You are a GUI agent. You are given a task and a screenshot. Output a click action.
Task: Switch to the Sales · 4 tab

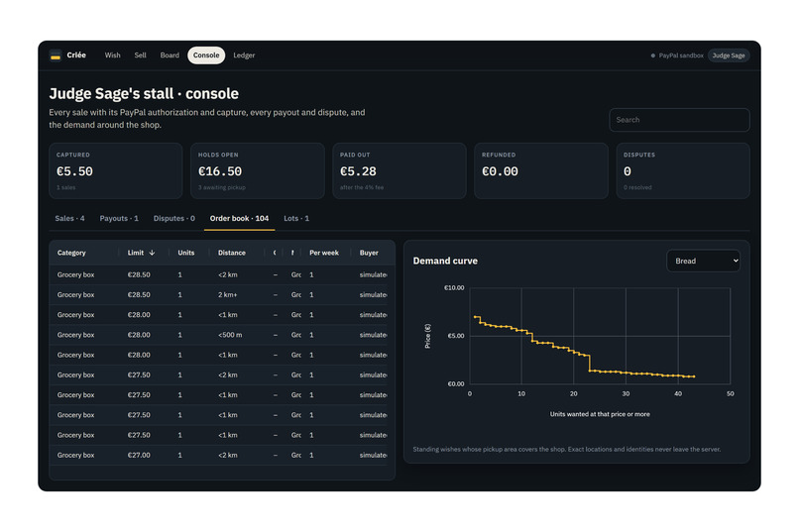click(69, 218)
